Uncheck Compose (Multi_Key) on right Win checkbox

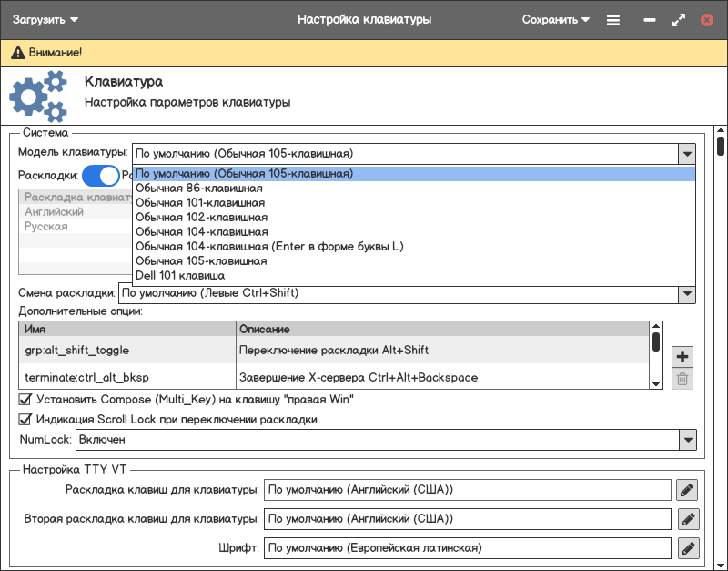(25, 399)
